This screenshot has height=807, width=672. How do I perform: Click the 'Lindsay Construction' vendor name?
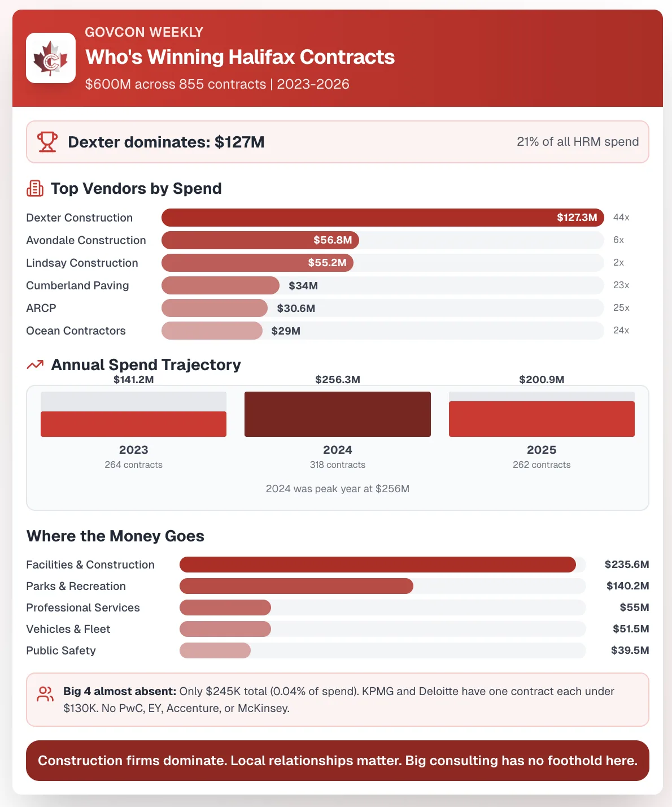82,263
